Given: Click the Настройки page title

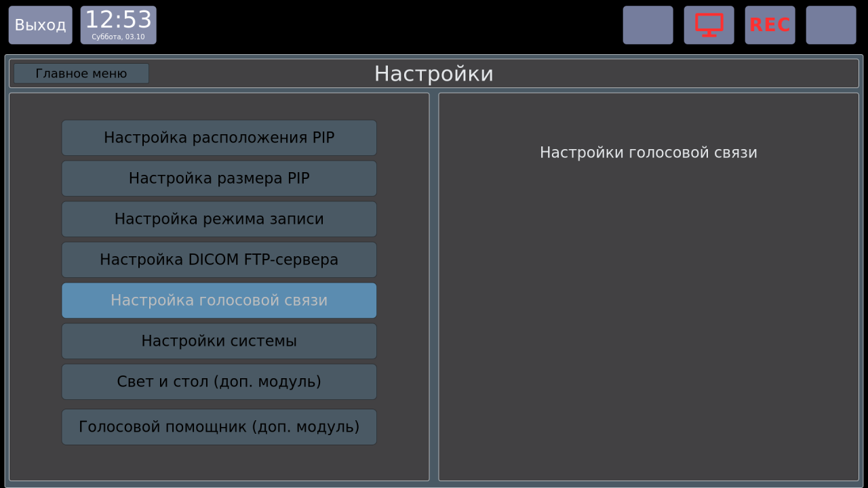Looking at the screenshot, I should (x=434, y=73).
